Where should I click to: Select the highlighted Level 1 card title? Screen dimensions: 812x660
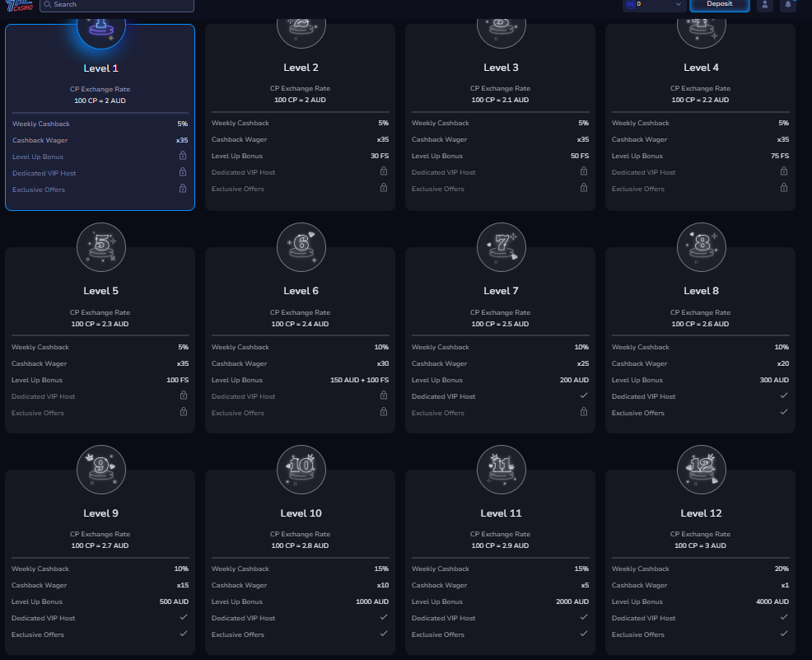pos(100,68)
